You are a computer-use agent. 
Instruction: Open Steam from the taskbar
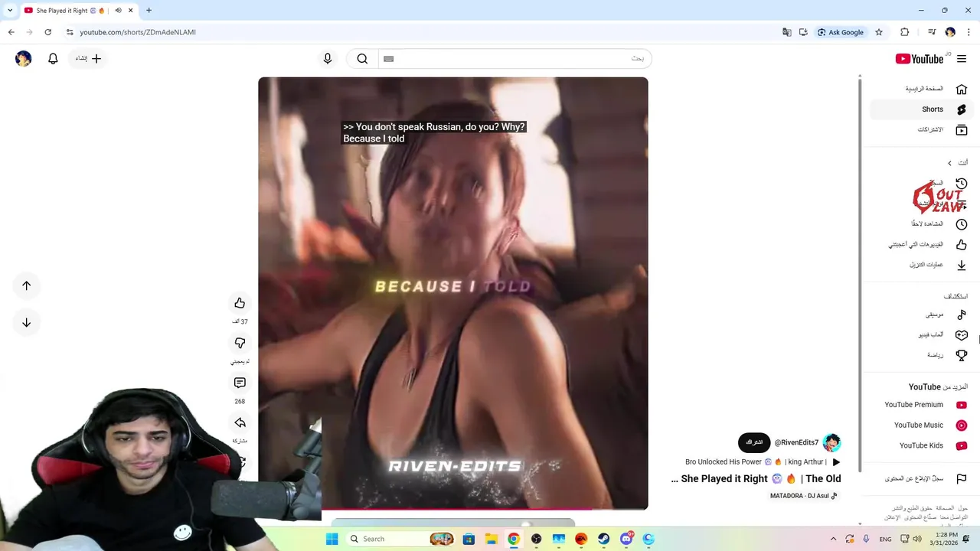tap(603, 539)
